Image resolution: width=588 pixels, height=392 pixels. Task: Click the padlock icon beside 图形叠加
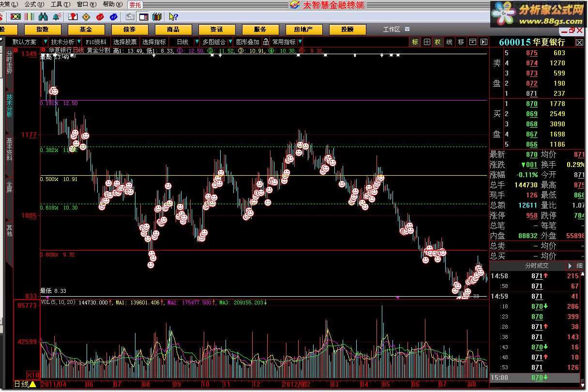click(266, 42)
